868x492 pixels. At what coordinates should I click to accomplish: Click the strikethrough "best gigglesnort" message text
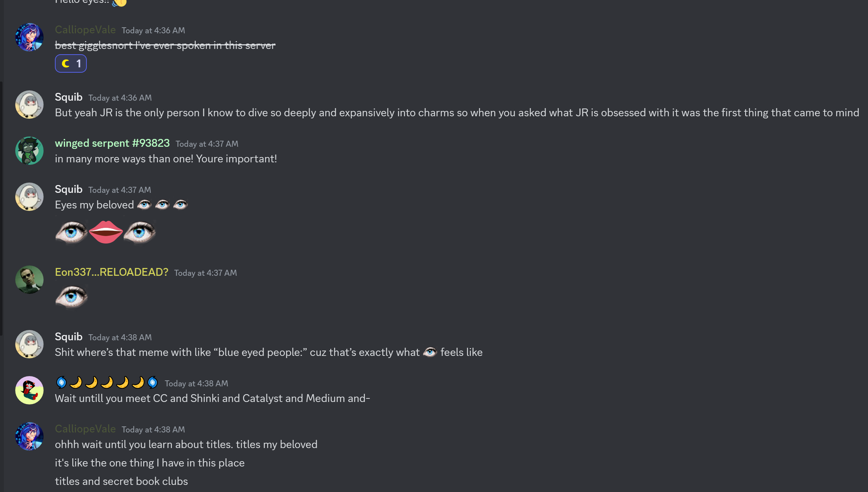pyautogui.click(x=165, y=45)
